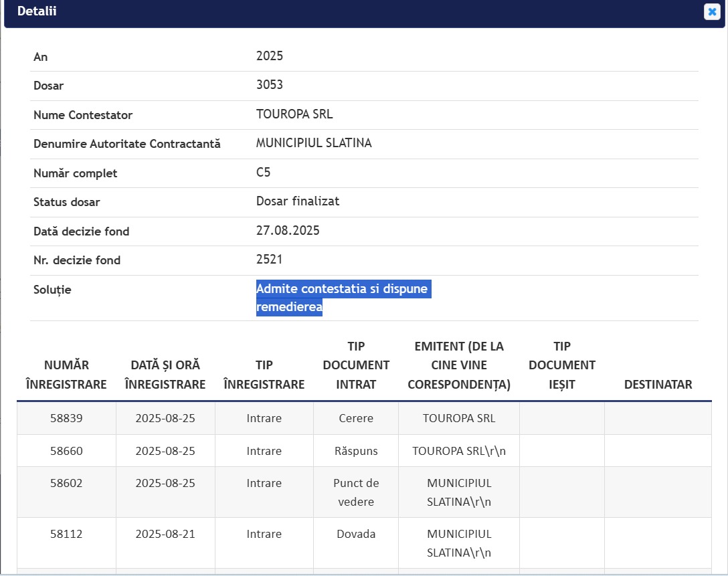Click the Cerere document type cell
Screen dimensions: 728x576
coord(356,418)
